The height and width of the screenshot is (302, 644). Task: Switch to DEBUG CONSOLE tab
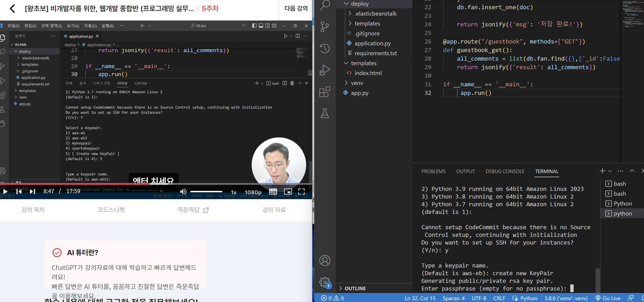(x=505, y=171)
